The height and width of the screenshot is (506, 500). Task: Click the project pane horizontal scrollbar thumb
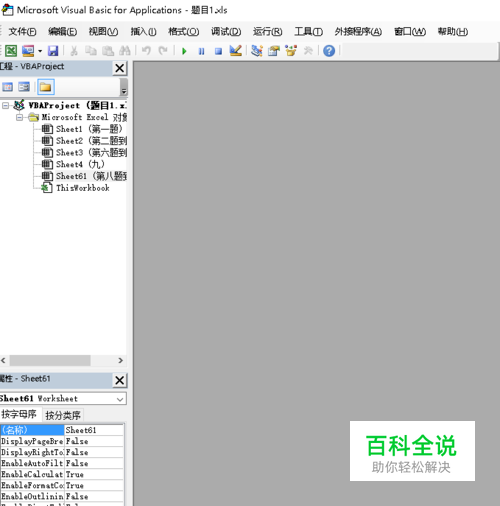click(x=50, y=361)
